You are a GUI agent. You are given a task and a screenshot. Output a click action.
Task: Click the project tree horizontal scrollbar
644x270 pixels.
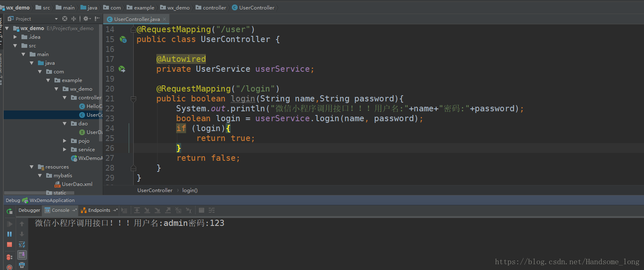[x=39, y=193]
